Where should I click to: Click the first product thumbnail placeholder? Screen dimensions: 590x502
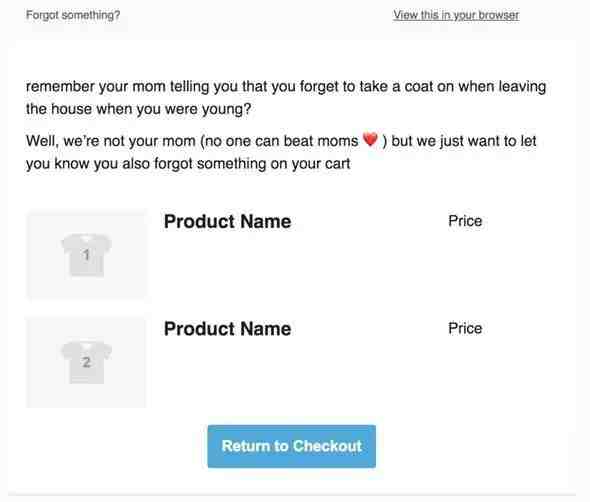point(86,255)
